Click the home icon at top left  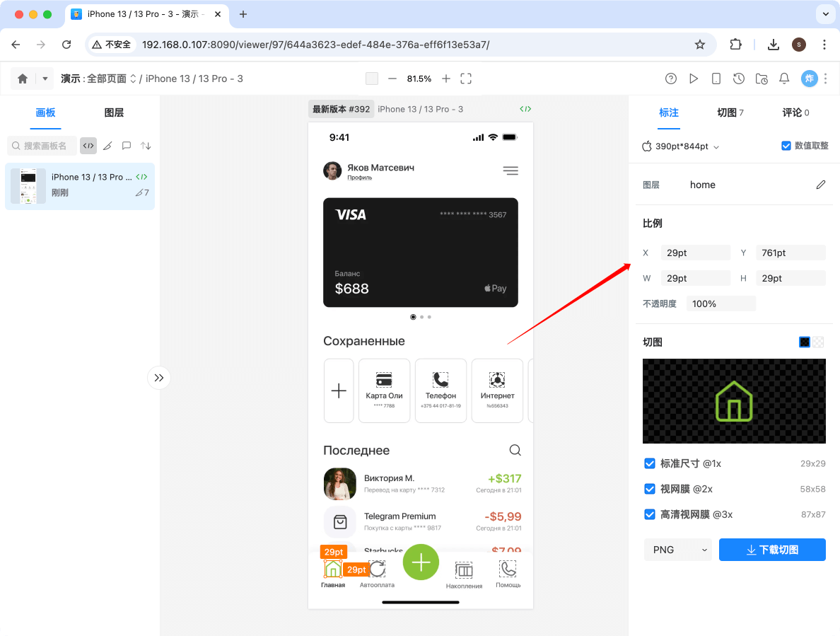21,79
